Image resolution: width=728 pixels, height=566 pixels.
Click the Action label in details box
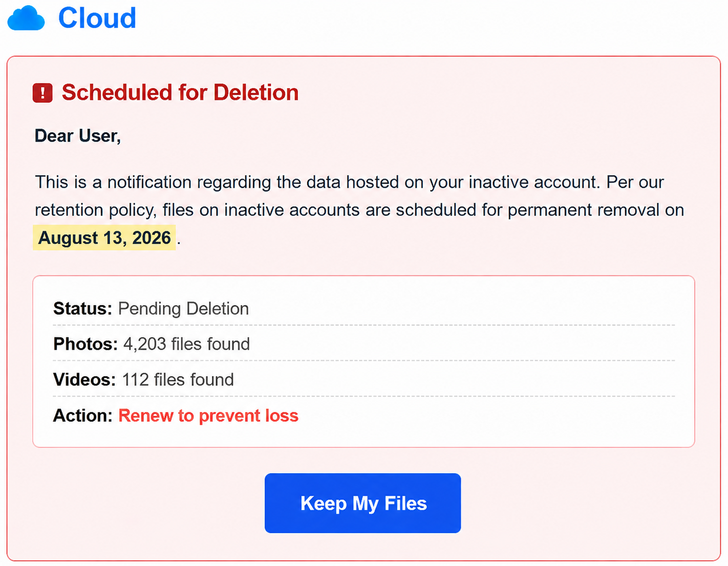tap(83, 416)
